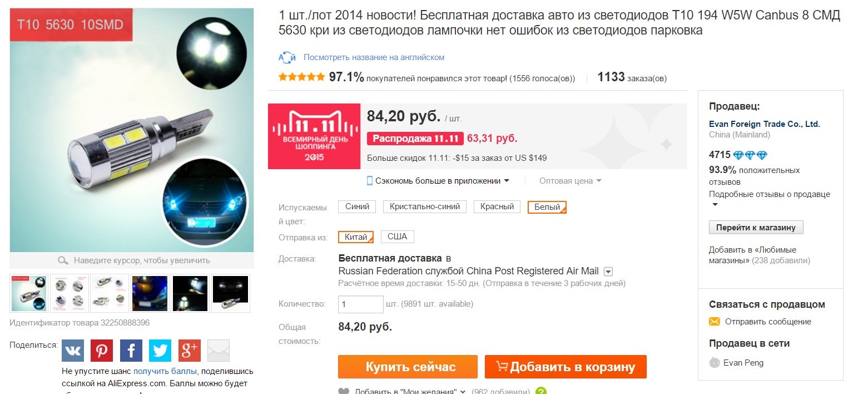
Task: Click Купить сейчас button
Action: [408, 367]
